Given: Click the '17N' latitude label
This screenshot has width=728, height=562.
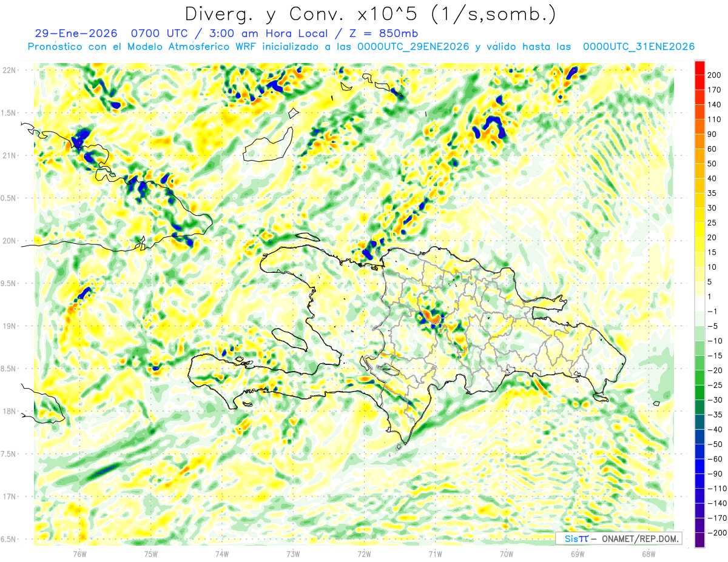Looking at the screenshot, I should (x=8, y=497).
